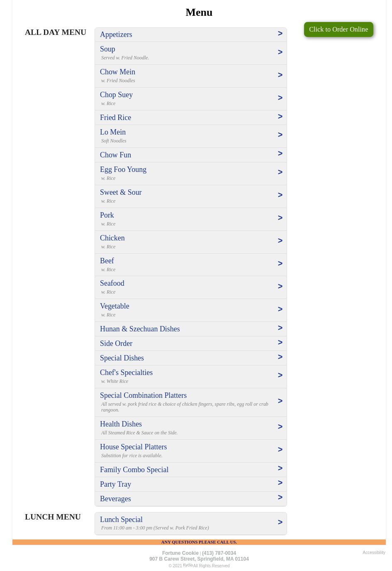Click the Sweet & Sour arrow icon
Image resolution: width=392 pixels, height=571 pixels.
pos(280,195)
